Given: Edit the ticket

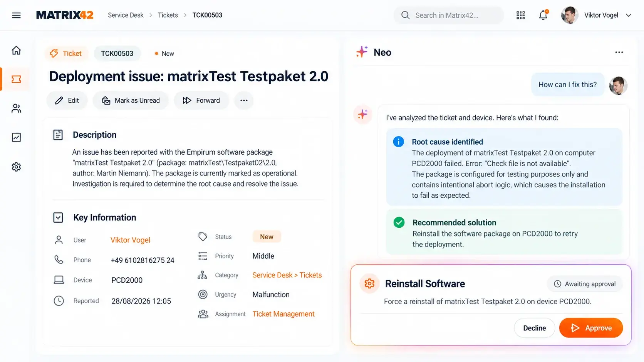Looking at the screenshot, I should [x=67, y=100].
